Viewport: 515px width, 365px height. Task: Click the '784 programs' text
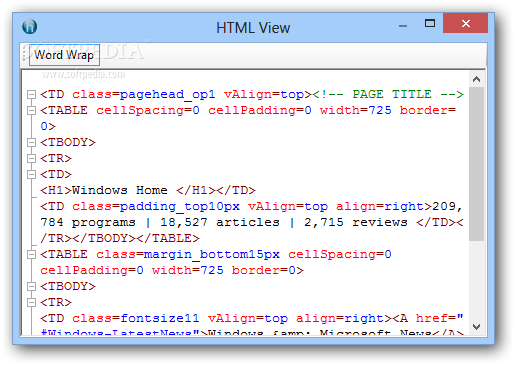[88, 222]
